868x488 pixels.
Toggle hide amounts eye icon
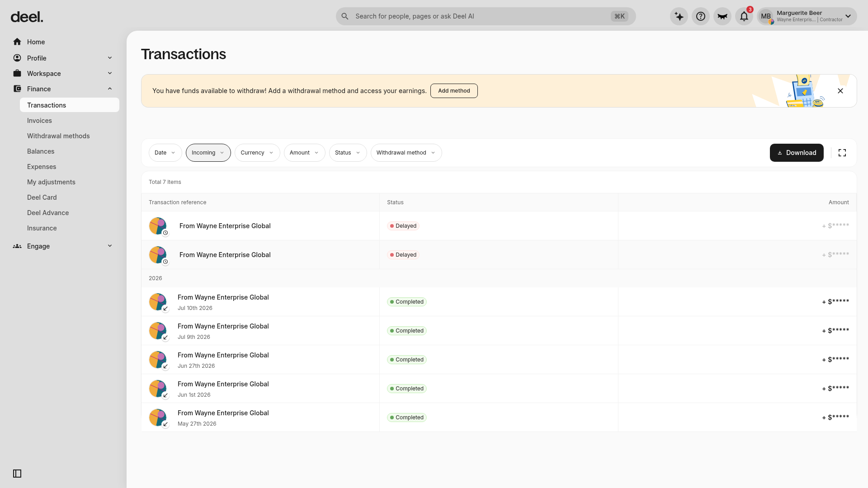click(722, 16)
